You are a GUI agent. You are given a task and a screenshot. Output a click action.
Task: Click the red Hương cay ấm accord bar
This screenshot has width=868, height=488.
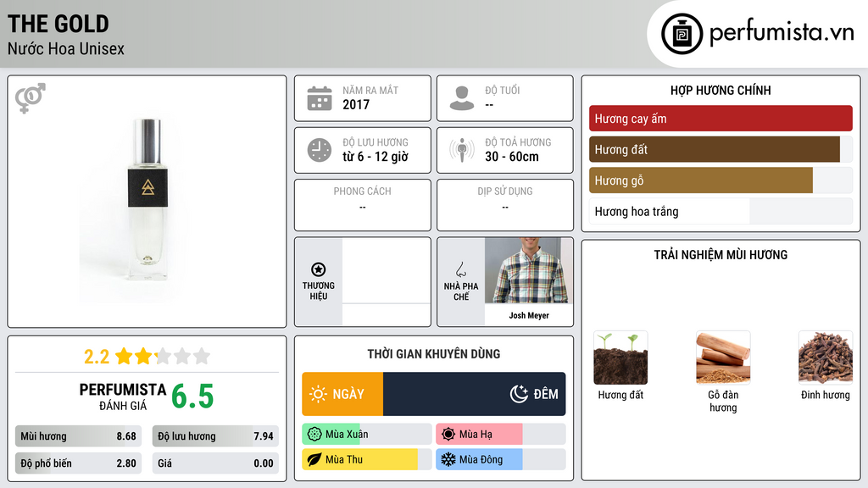pyautogui.click(x=721, y=119)
